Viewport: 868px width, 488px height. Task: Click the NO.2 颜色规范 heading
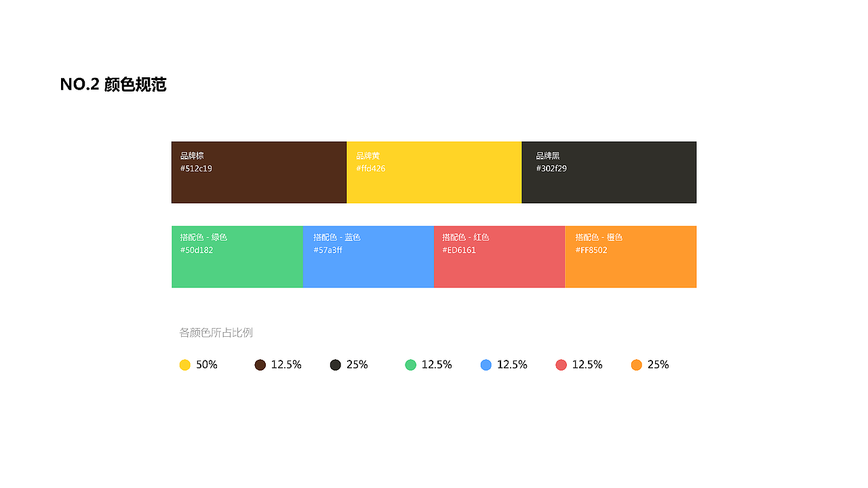113,85
